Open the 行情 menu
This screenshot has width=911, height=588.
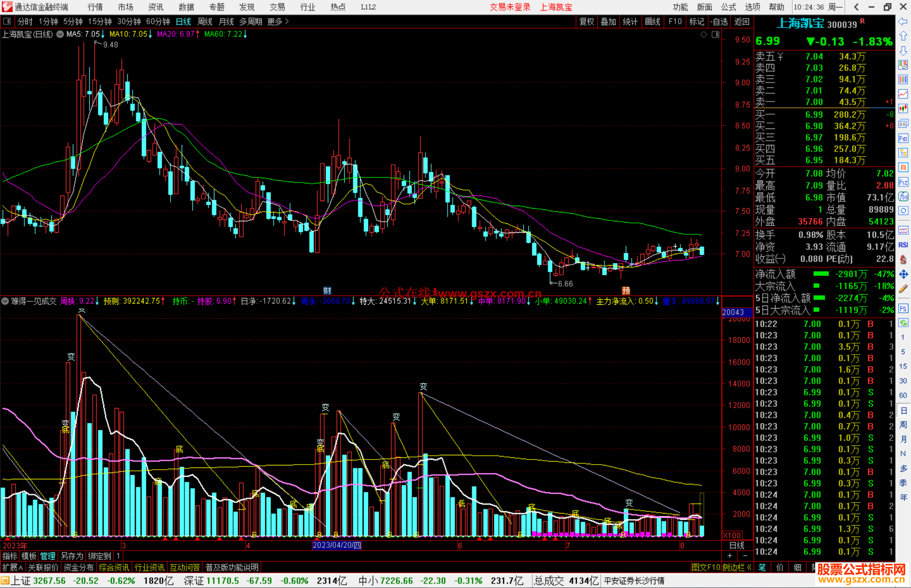95,7
